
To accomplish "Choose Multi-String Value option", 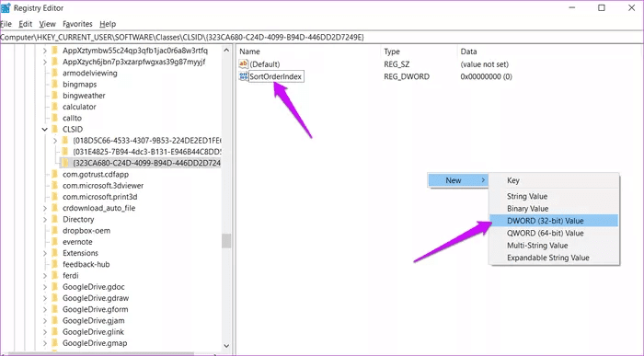I will coord(553,245).
